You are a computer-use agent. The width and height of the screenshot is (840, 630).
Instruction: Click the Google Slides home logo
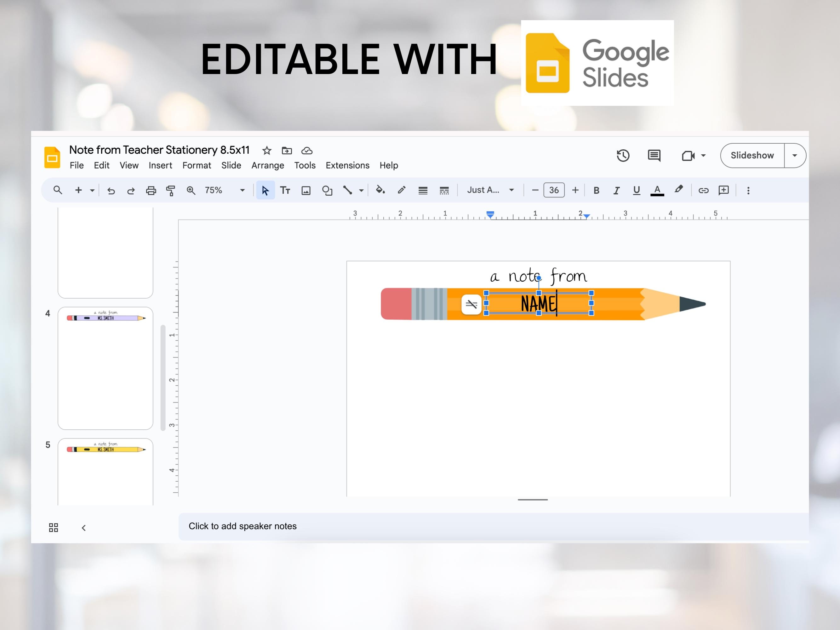52,157
